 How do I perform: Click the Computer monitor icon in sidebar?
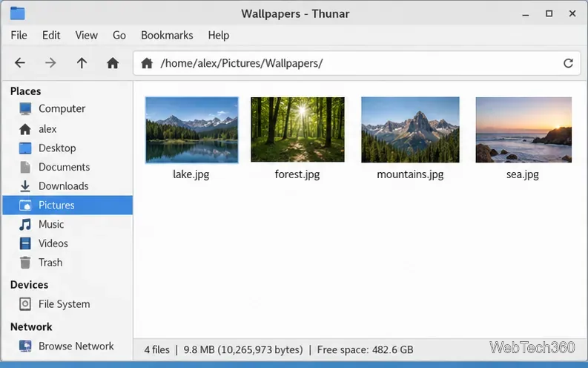(x=25, y=109)
